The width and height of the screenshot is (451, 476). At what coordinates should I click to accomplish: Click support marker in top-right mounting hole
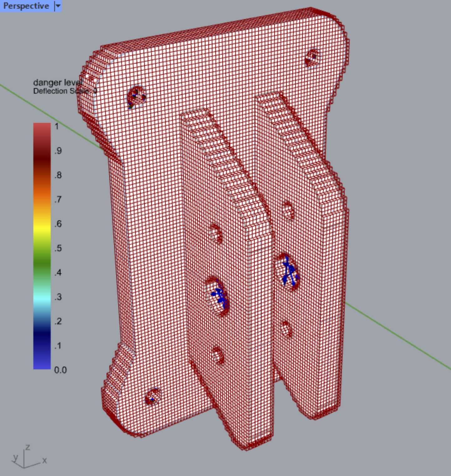coord(313,57)
